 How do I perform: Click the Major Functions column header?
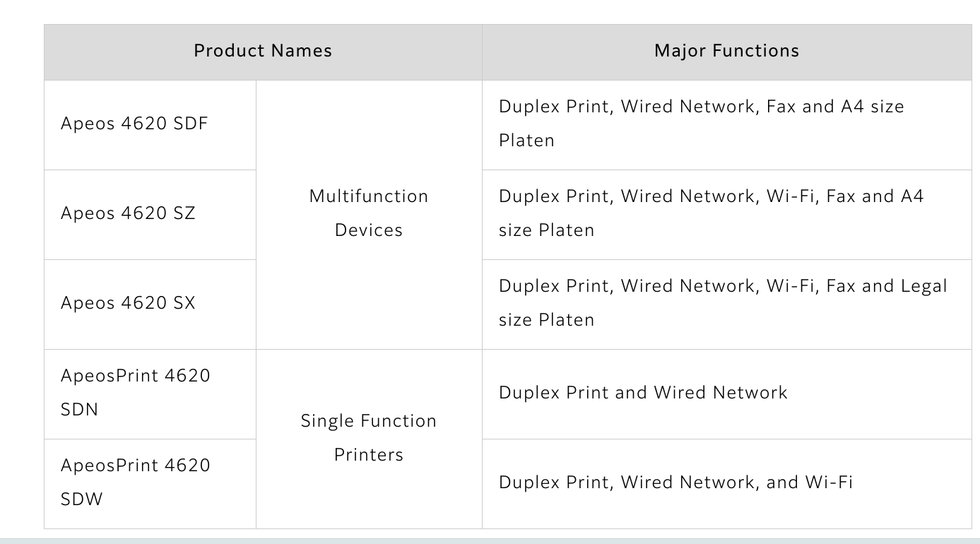tap(727, 52)
